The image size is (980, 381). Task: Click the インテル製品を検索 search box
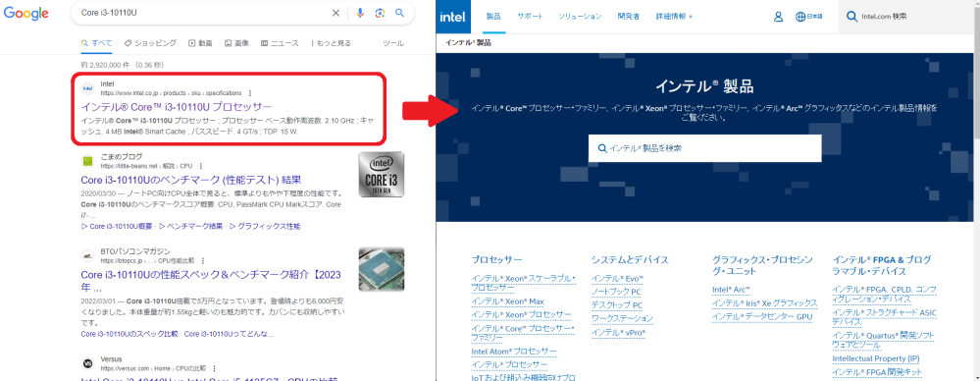pos(704,148)
